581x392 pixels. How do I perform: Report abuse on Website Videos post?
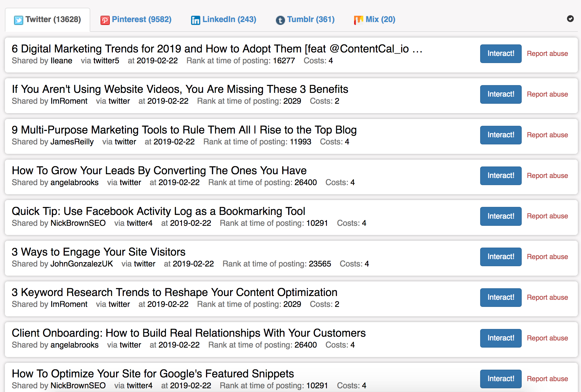click(547, 94)
